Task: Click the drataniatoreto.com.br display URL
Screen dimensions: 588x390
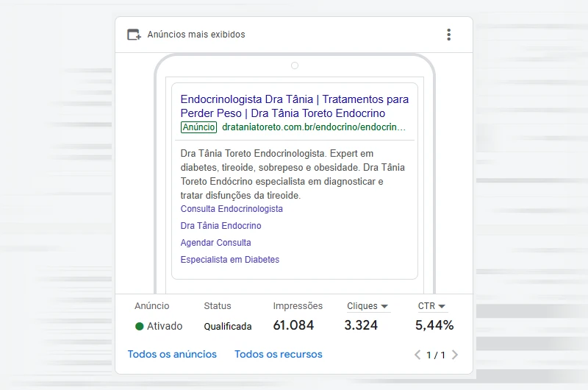Action: (x=313, y=127)
